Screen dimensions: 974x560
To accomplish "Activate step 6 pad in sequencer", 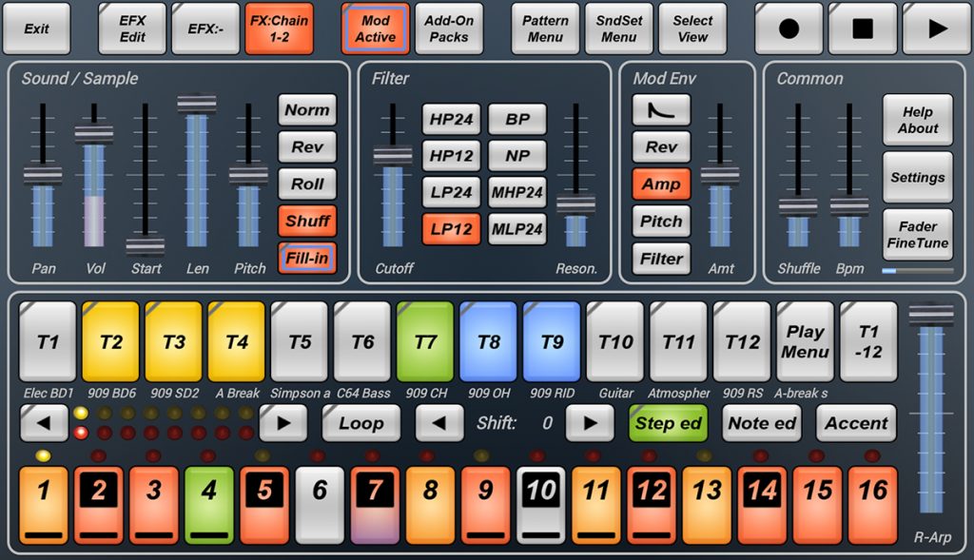I will [320, 504].
